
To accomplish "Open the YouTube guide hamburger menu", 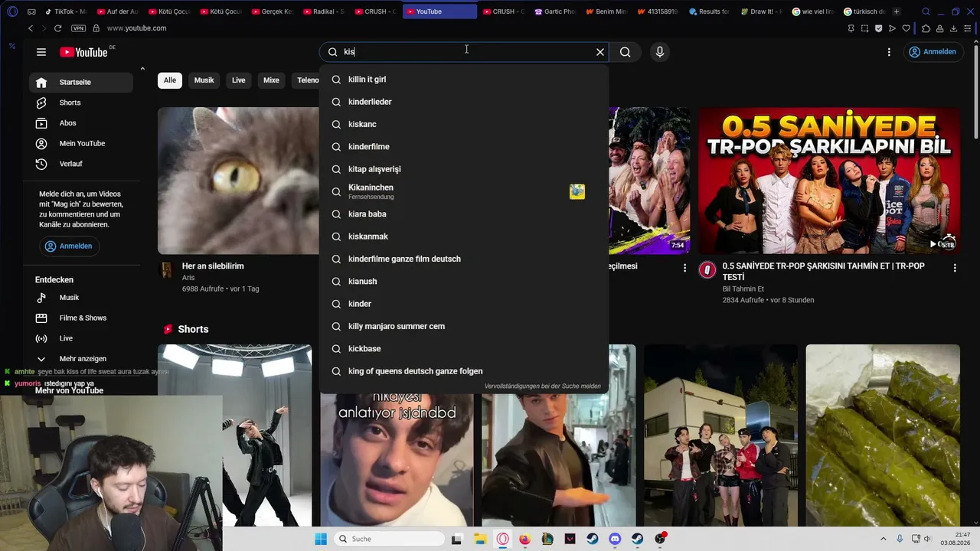I will [41, 52].
